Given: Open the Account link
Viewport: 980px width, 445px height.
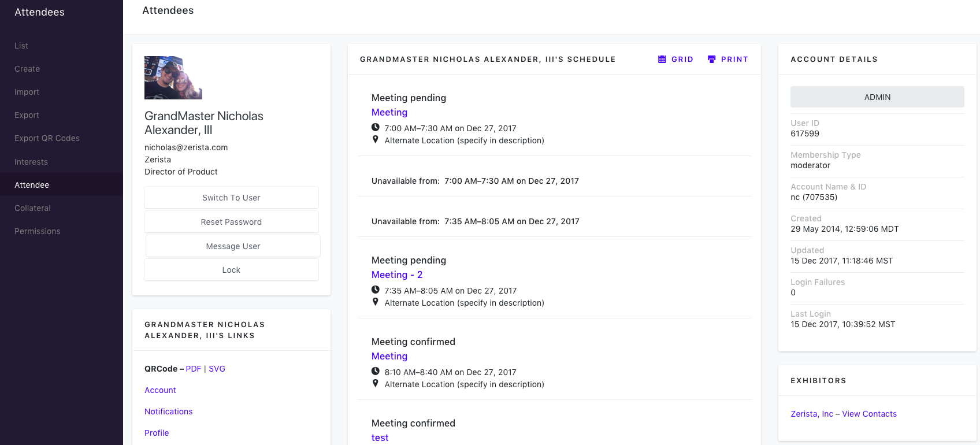Looking at the screenshot, I should click(160, 390).
